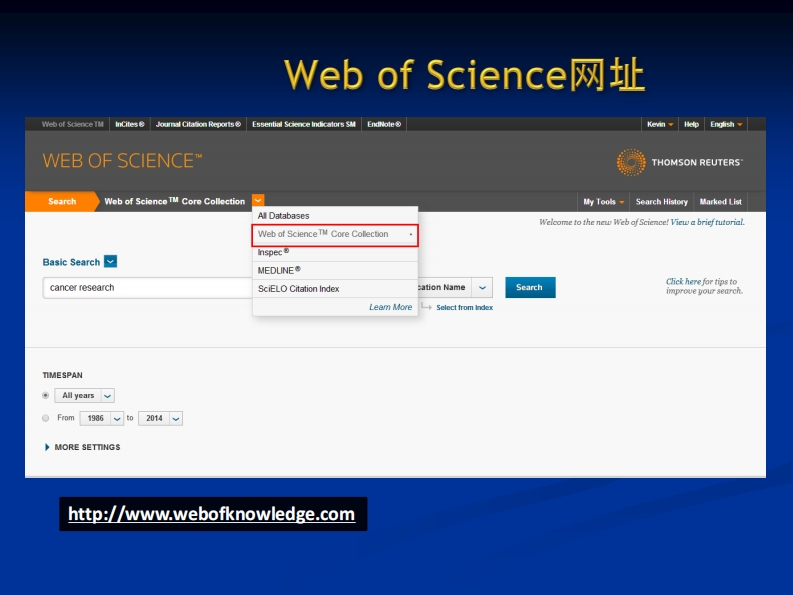The width and height of the screenshot is (793, 595).
Task: Click the WEB OF SCIENCE logo
Action: pos(122,161)
